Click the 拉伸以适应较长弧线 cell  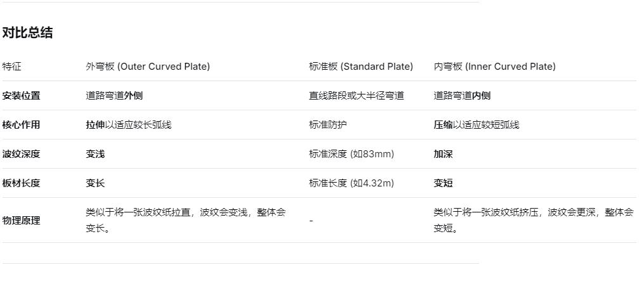pyautogui.click(x=129, y=125)
